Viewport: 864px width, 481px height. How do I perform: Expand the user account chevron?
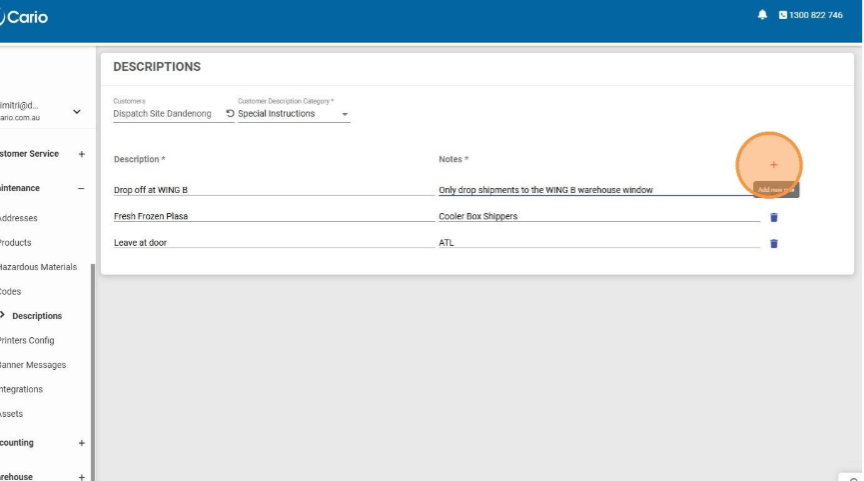tap(77, 112)
